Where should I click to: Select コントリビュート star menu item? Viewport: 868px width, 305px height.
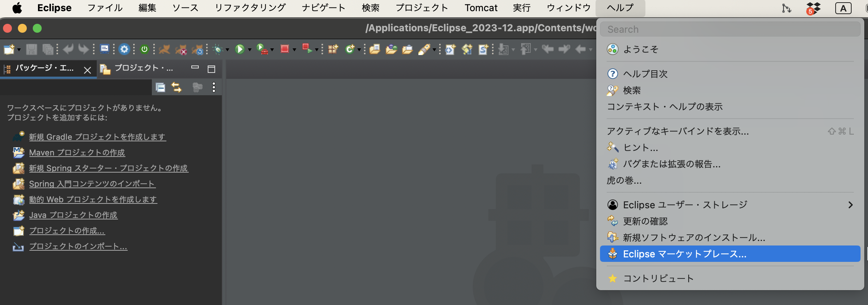730,278
